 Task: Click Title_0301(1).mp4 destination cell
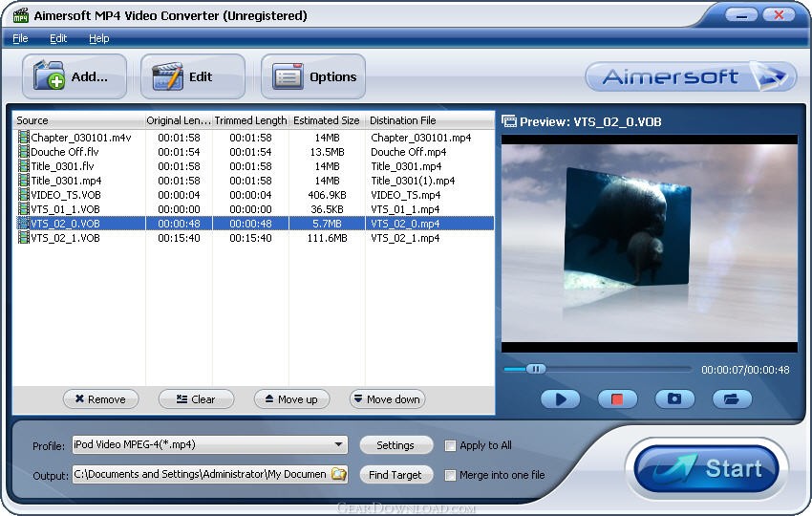(x=413, y=181)
